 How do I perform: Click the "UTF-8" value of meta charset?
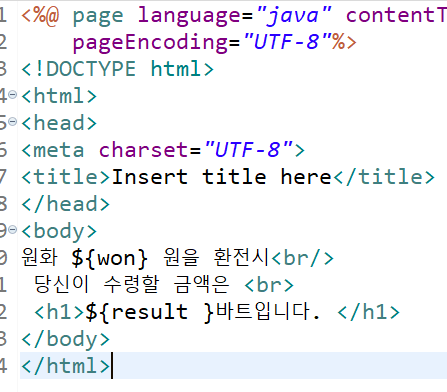[x=248, y=149]
